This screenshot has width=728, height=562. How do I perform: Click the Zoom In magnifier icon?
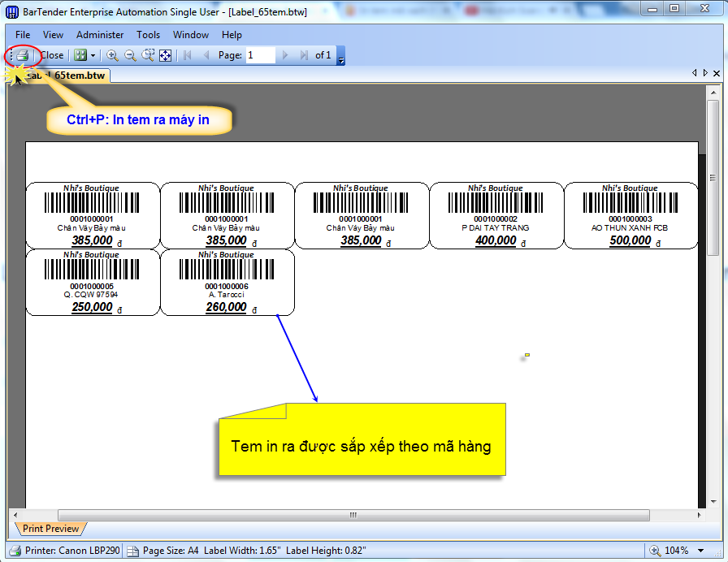coord(112,55)
